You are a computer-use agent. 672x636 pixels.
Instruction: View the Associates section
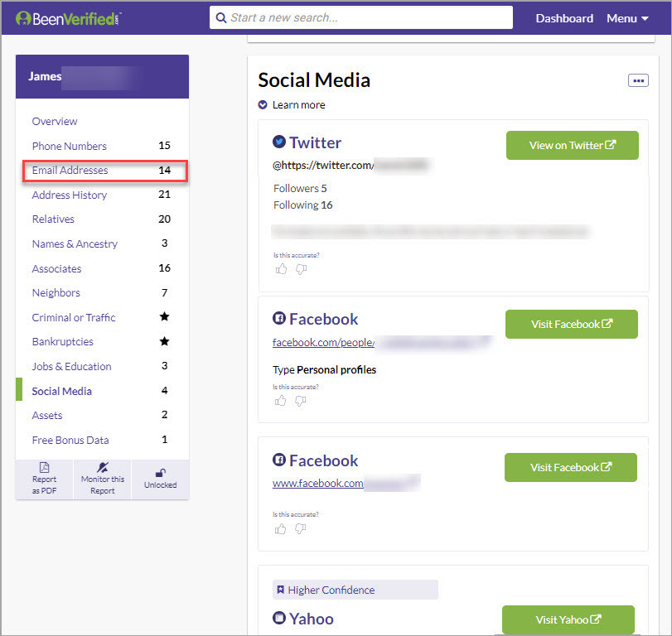click(102, 268)
